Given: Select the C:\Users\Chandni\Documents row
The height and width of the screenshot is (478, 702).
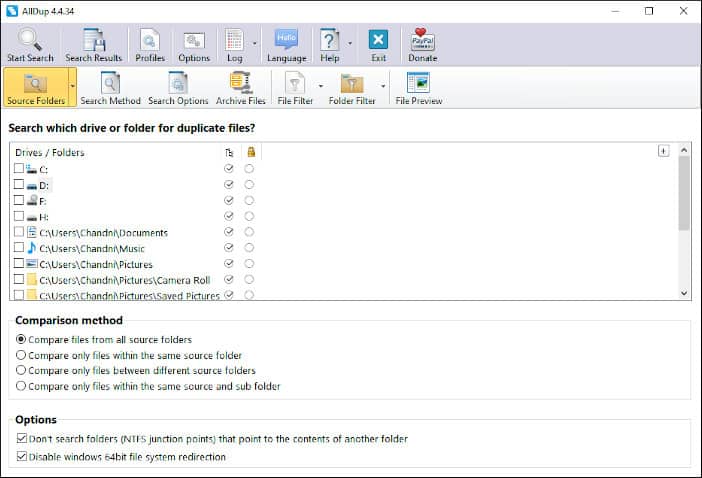Looking at the screenshot, I should tap(103, 233).
